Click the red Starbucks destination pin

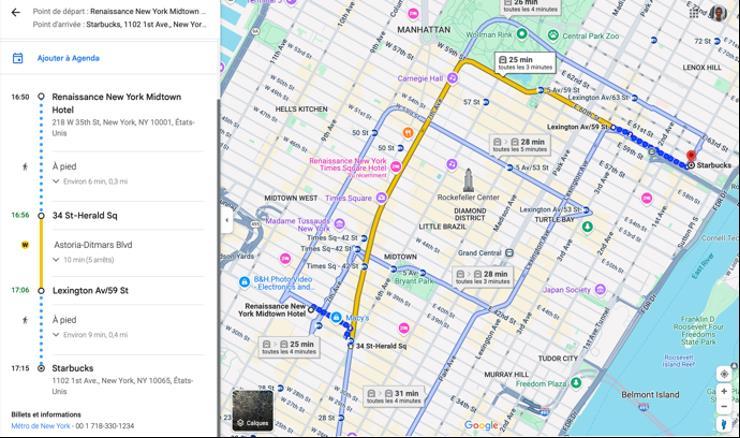(x=691, y=156)
